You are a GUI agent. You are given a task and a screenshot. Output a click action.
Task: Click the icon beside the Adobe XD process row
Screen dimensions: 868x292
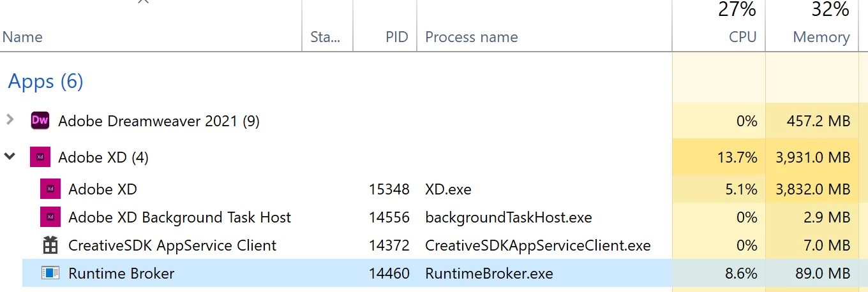point(50,189)
